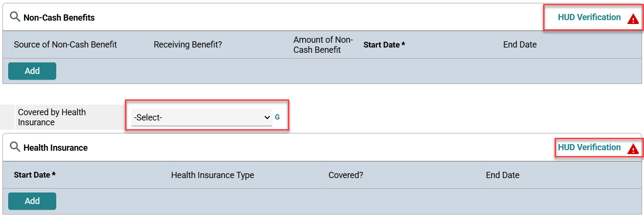Click Start Date header in Health Insurance table
Screen dimensions: 644x216
pyautogui.click(x=35, y=175)
